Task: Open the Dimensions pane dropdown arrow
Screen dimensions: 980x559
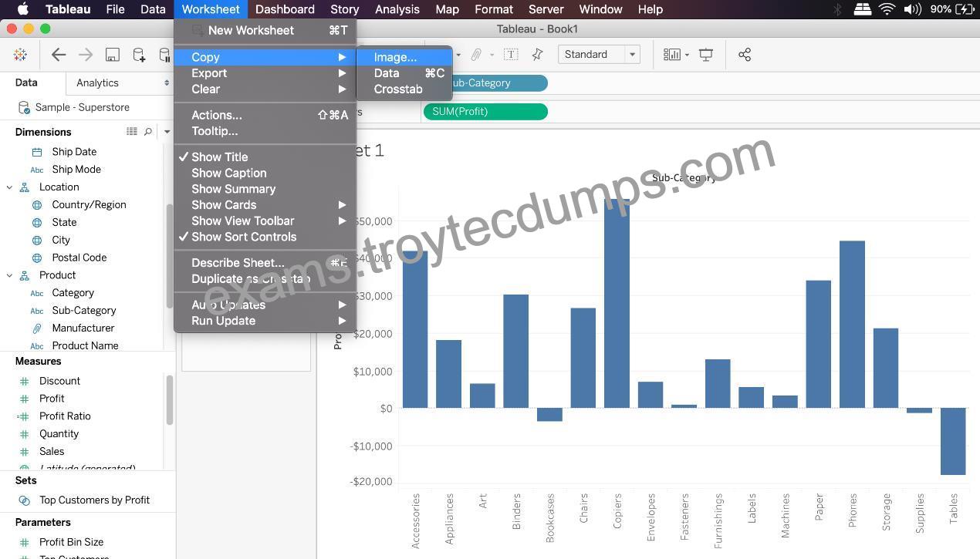Action: coord(167,132)
